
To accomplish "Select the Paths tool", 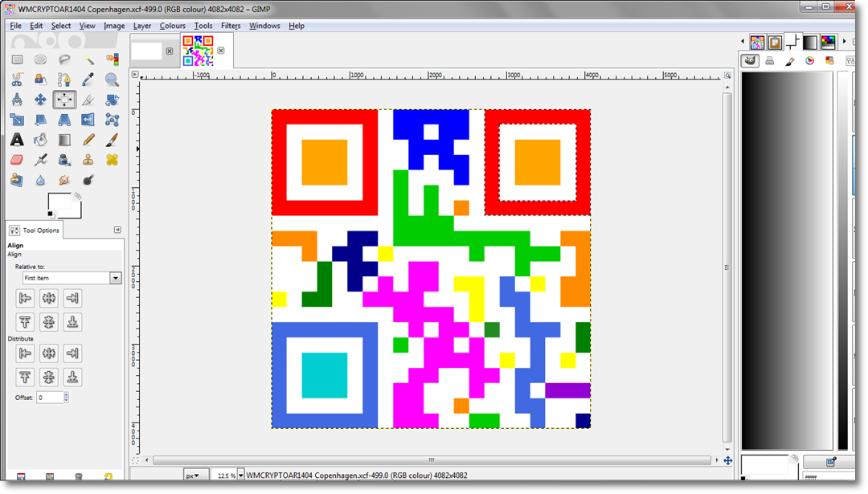I will (x=64, y=80).
